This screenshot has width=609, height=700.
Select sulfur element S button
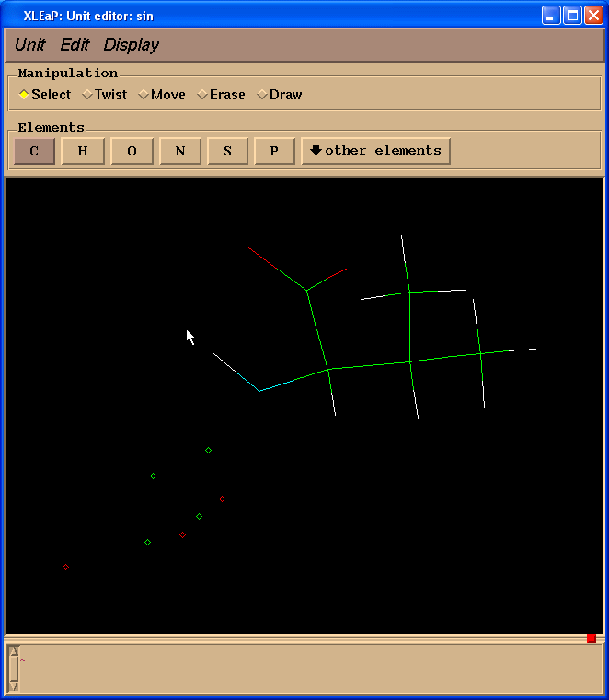(228, 151)
